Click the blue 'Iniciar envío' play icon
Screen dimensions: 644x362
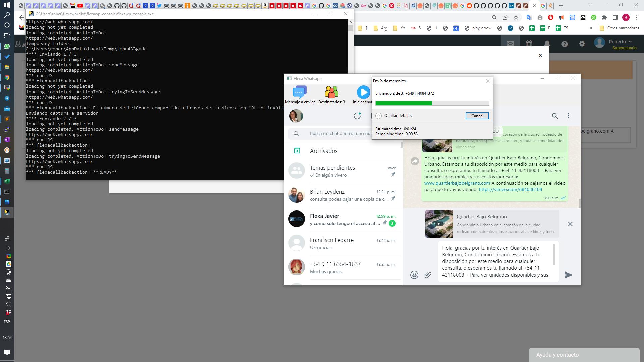[x=363, y=92]
